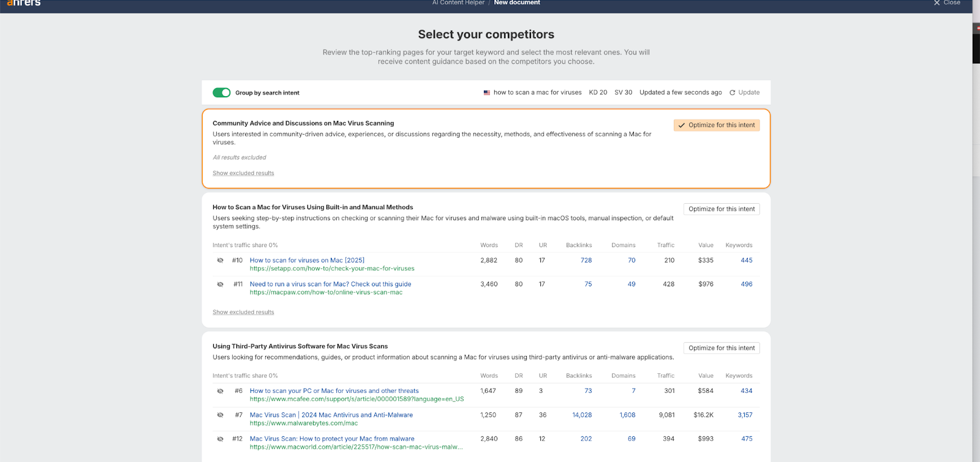Exclude result #11 using eye icon

[221, 284]
